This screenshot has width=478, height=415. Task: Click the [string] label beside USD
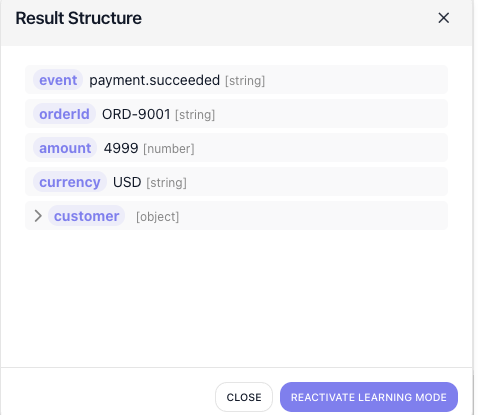(x=166, y=183)
